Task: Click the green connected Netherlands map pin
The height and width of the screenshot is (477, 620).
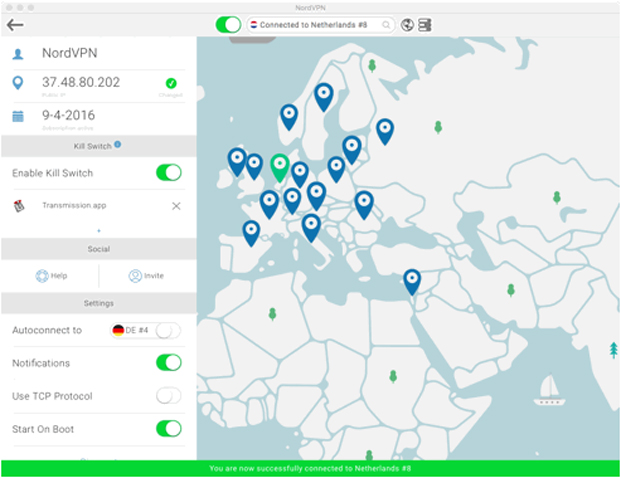Action: [280, 167]
